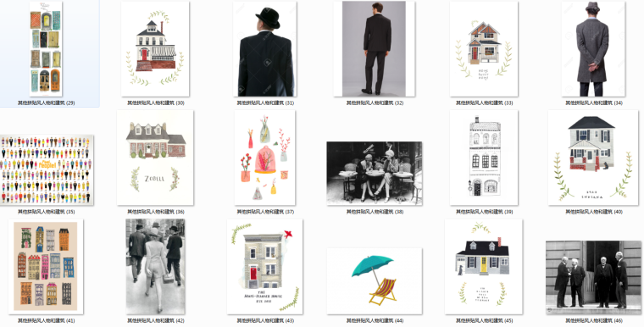The height and width of the screenshot is (327, 644).
Task: Select the flower vases illustration (37)
Action: [265, 158]
